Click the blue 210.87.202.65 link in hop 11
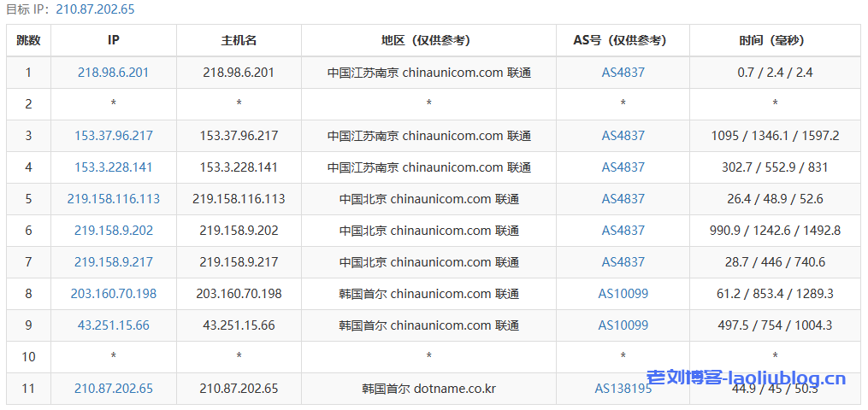 click(x=113, y=389)
